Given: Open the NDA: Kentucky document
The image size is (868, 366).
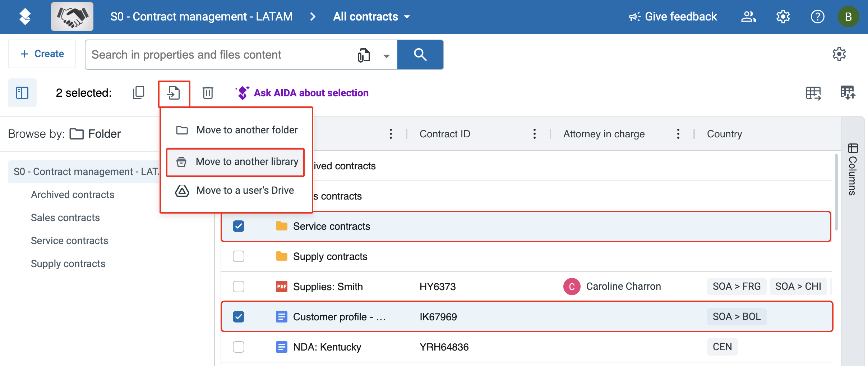Looking at the screenshot, I should 327,347.
